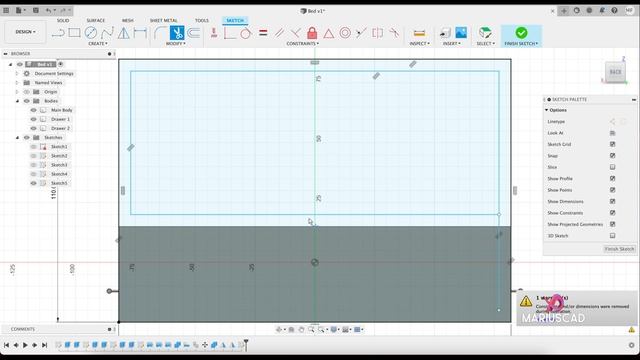Toggle the Show Dimensions checkbox
Image resolution: width=640 pixels, height=360 pixels.
pos(612,201)
